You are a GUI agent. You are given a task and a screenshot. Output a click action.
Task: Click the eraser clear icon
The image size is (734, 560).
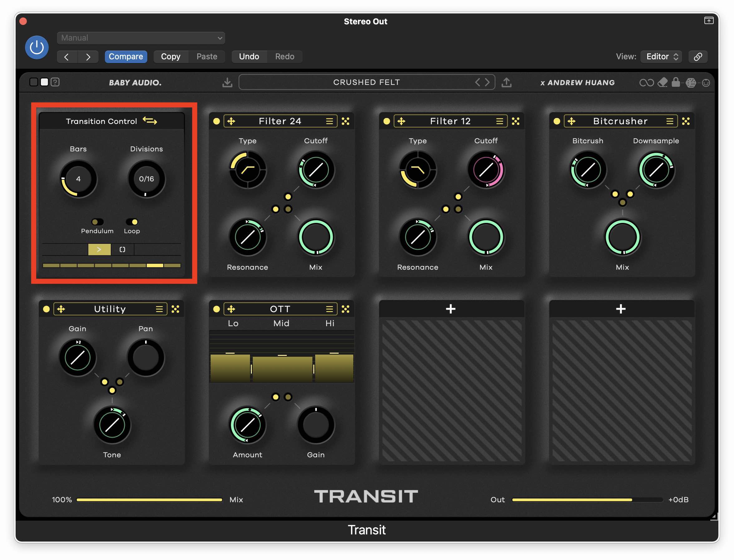coord(662,82)
